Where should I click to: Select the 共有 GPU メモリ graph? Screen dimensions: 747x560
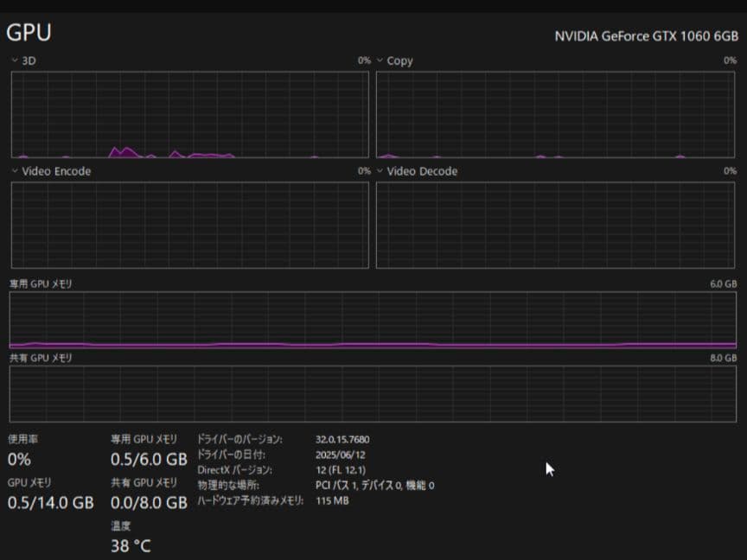click(x=372, y=393)
